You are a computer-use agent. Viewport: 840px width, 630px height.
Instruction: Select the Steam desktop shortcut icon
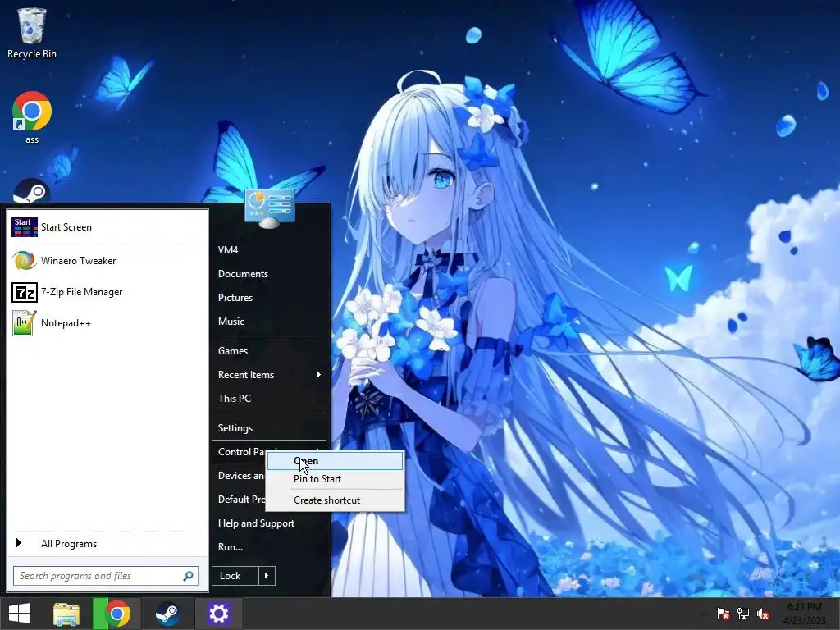coord(32,190)
